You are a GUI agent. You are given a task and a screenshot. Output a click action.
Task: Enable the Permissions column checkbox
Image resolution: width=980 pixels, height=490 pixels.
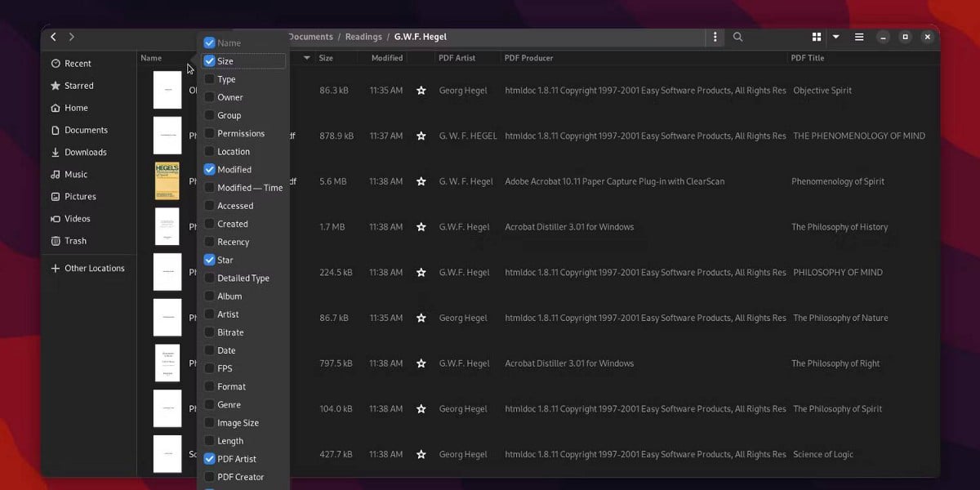[x=211, y=133]
